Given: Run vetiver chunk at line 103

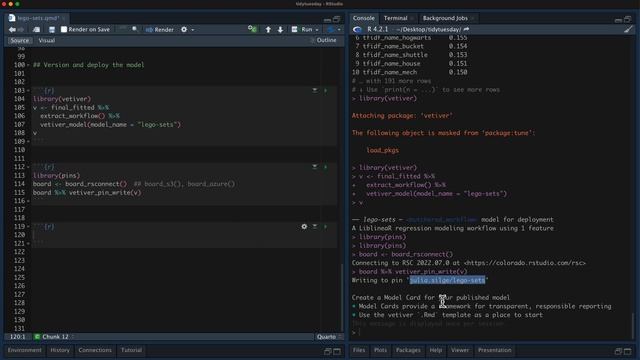Looking at the screenshot, I should tap(326, 90).
